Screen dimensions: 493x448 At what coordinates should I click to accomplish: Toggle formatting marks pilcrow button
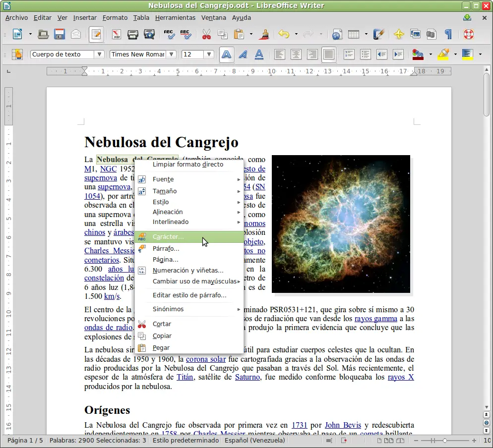point(448,34)
